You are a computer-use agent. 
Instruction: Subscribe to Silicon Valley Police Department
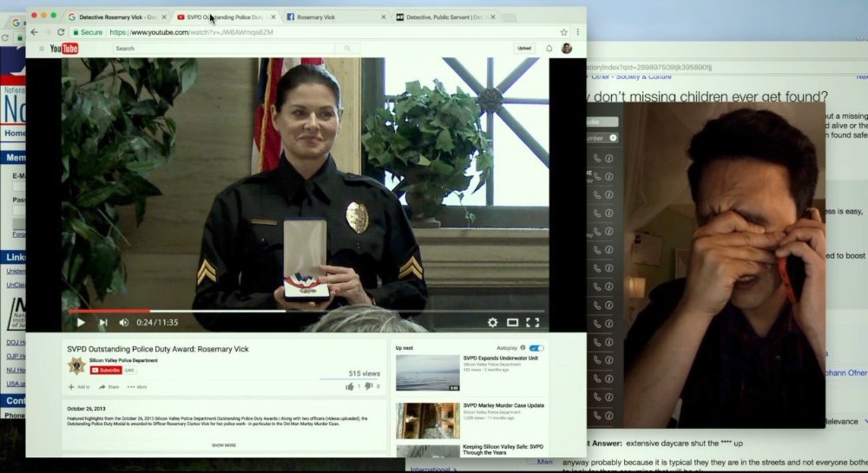pyautogui.click(x=106, y=370)
